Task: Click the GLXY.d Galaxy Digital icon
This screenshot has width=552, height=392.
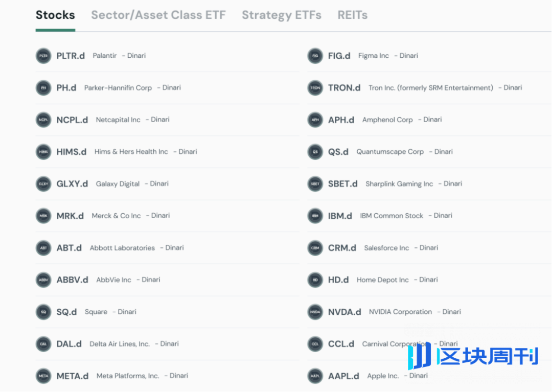Action: click(x=43, y=183)
